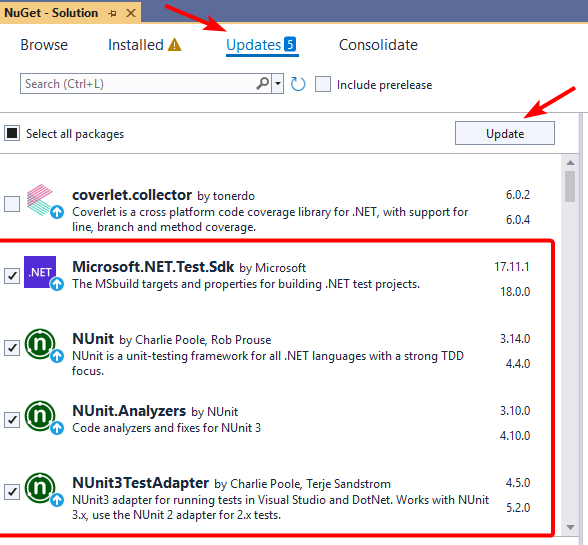Click the Code analyzers and fixes description
The height and width of the screenshot is (545, 588).
166,428
